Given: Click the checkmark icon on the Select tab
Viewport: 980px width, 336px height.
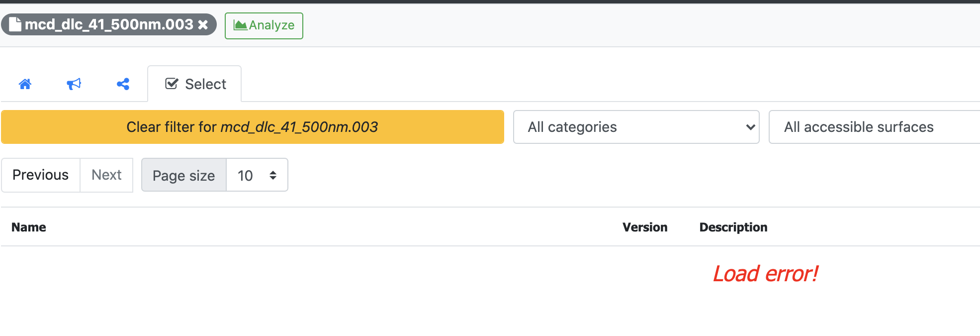Looking at the screenshot, I should point(171,83).
